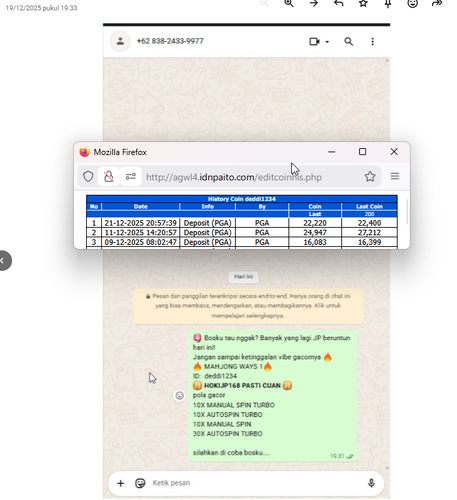This screenshot has height=500, width=457.
Task: Forward the media with double arrow icon
Action: tap(437, 3)
